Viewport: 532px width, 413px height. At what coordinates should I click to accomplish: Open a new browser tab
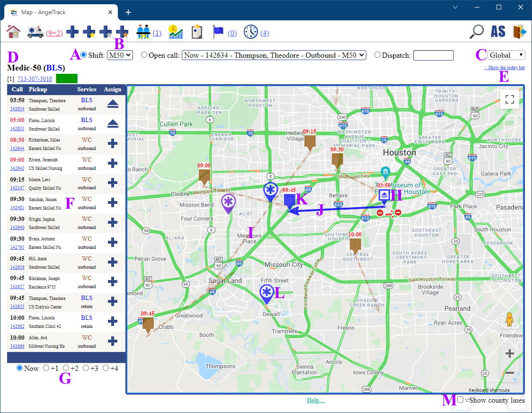(128, 12)
